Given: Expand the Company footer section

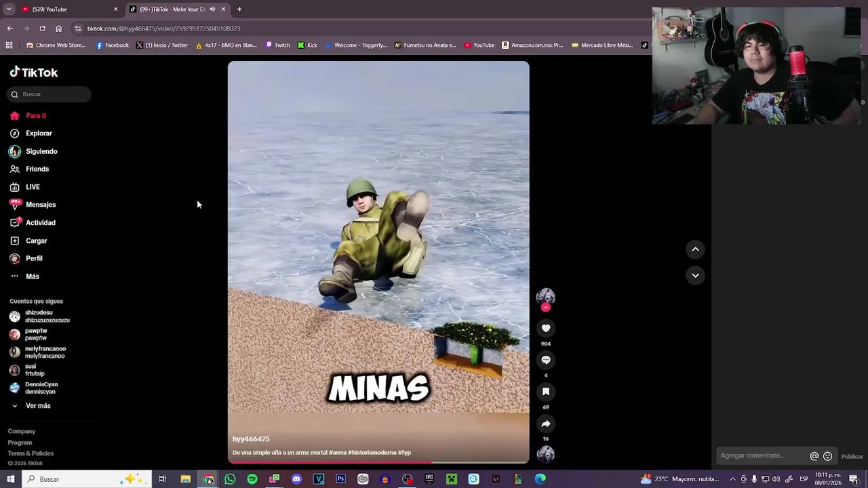Looking at the screenshot, I should 22,431.
